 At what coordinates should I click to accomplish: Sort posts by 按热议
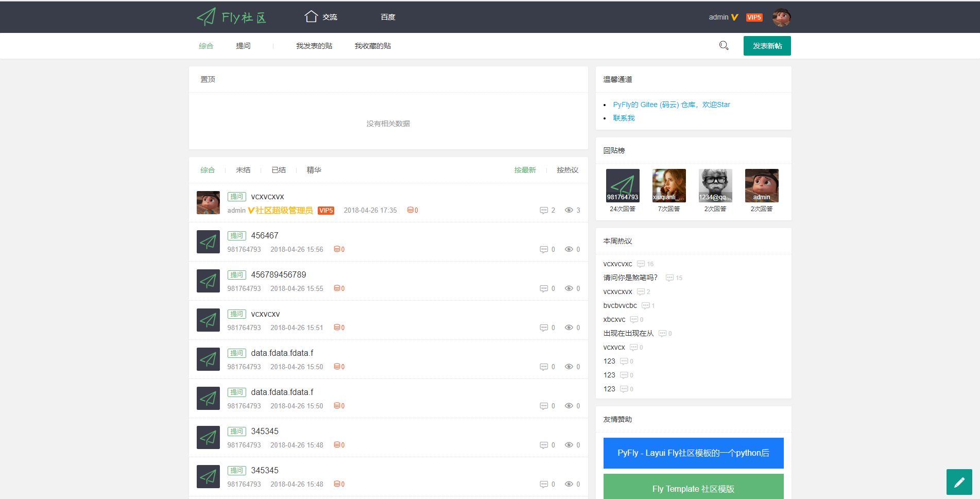pyautogui.click(x=568, y=170)
